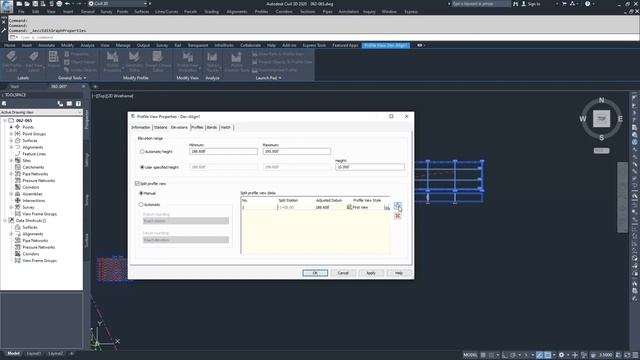Expand the Sites tree node
The width and height of the screenshot is (640, 360).
11,160
